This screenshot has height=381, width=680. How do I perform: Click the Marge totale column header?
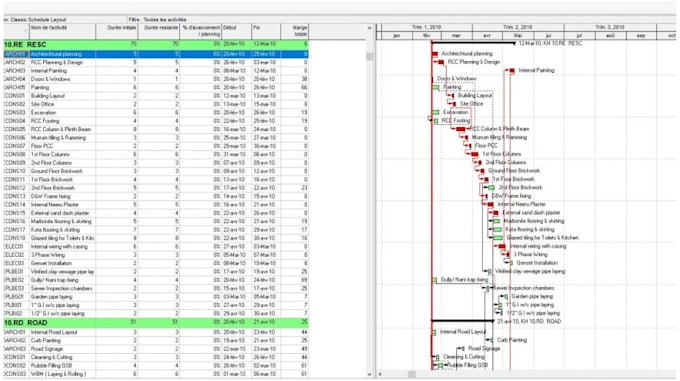coord(294,31)
